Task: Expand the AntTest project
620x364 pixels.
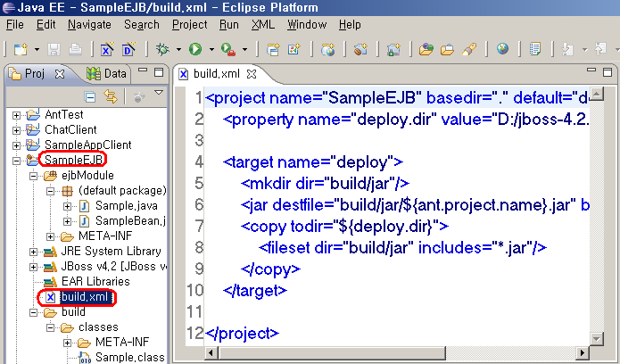Action: [16, 115]
